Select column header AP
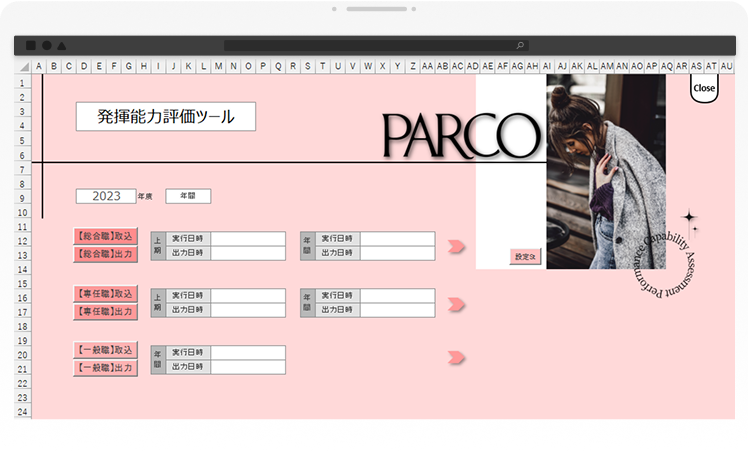 652,67
